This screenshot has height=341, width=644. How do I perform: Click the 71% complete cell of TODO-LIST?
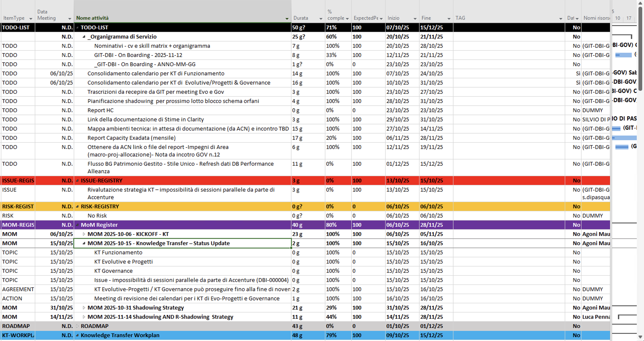[x=338, y=27]
